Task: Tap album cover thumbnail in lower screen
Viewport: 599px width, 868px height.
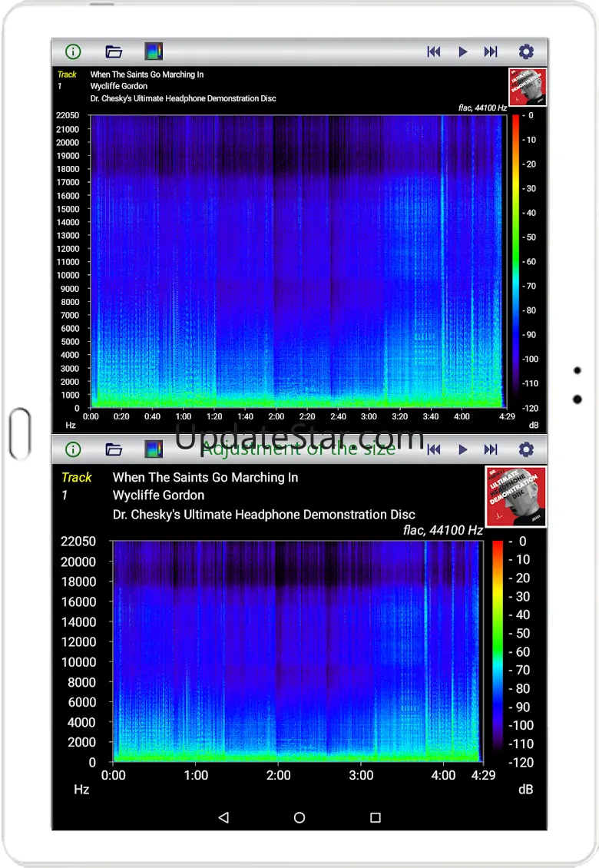Action: 515,496
